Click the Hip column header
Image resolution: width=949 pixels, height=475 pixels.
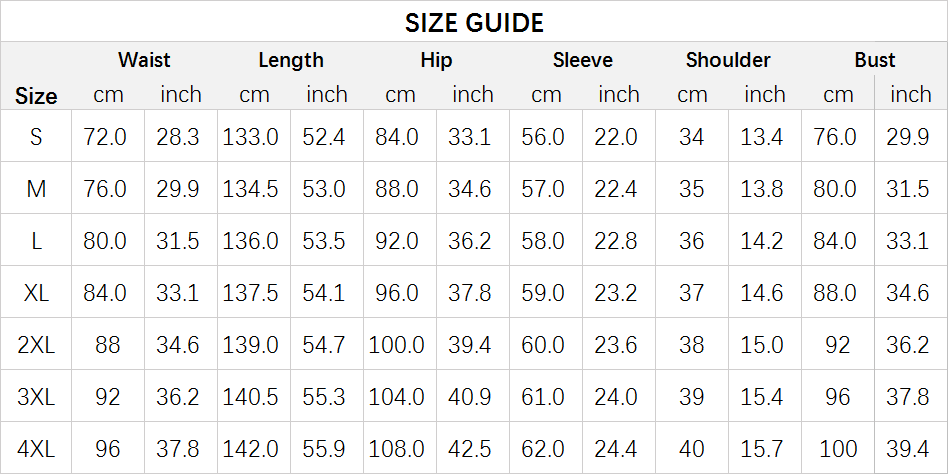click(436, 60)
